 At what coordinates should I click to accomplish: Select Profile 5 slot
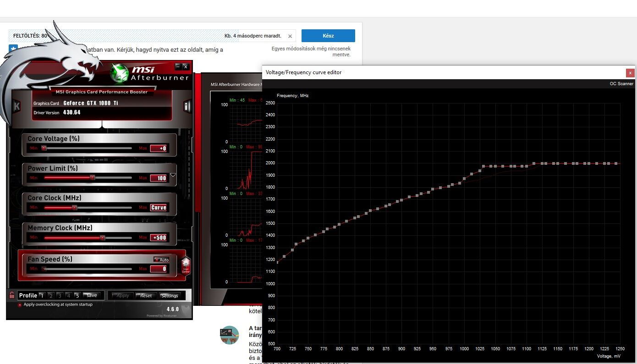pos(77,295)
